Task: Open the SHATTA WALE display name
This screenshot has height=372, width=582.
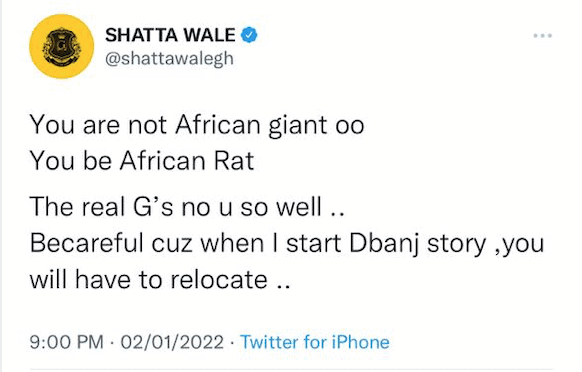Action: click(x=170, y=35)
